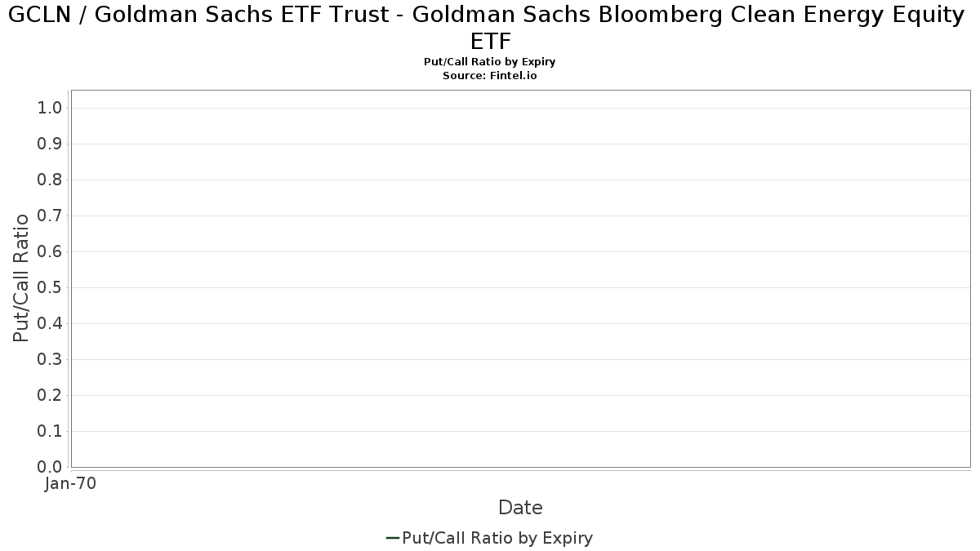
Task: Click the Put/Call Ratio by Expiry subtitle
Action: pos(490,62)
